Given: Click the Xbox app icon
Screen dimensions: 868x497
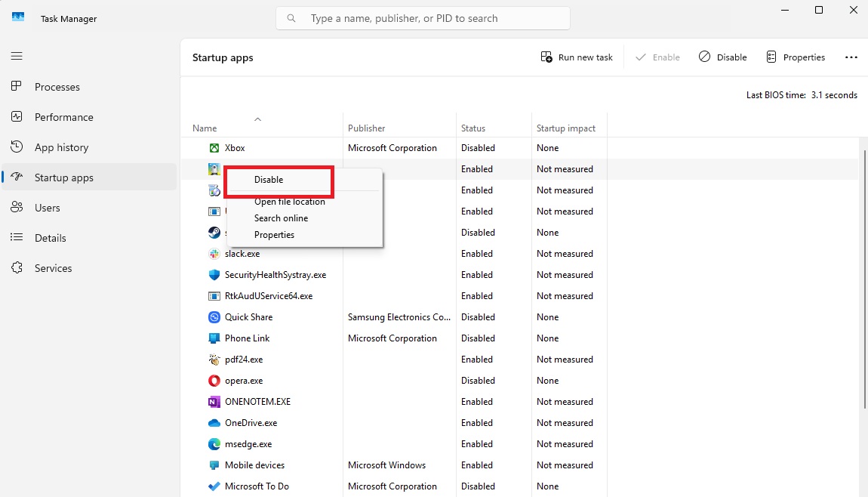Looking at the screenshot, I should [214, 148].
